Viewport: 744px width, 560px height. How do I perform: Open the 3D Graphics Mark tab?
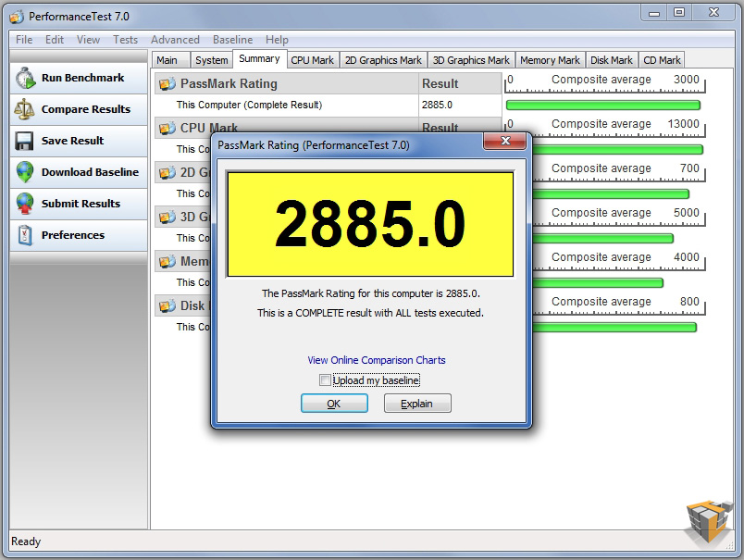(x=471, y=60)
